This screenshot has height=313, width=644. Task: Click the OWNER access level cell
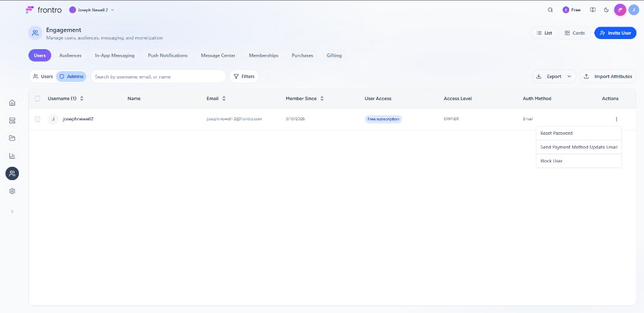[x=452, y=119]
